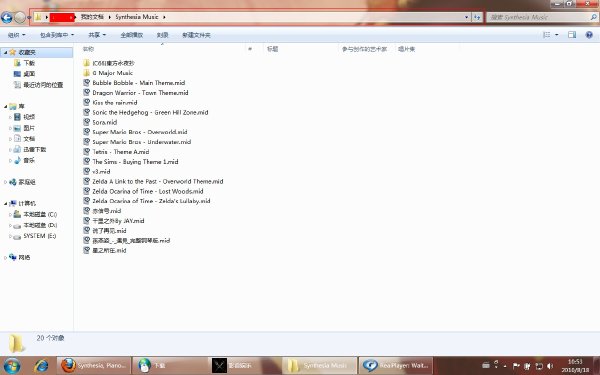This screenshot has width=600, height=375.
Task: Open Internet Explorer from taskbar
Action: pos(41,366)
